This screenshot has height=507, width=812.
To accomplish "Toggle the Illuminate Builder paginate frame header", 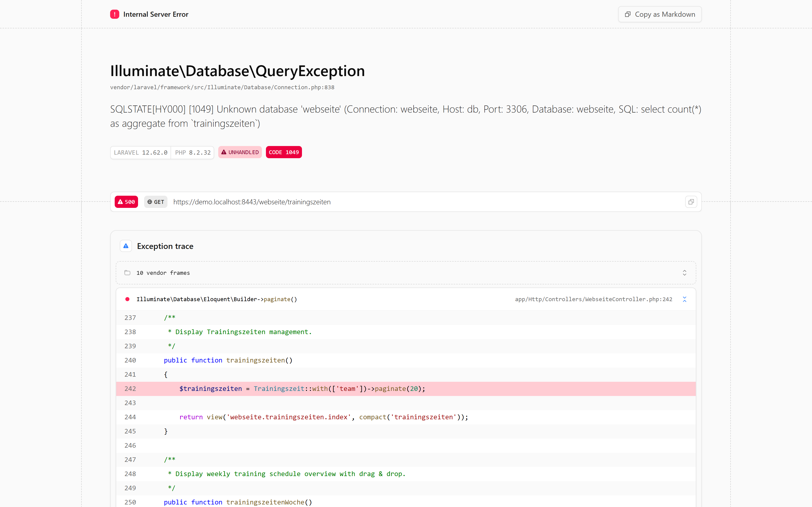I will pos(406,299).
